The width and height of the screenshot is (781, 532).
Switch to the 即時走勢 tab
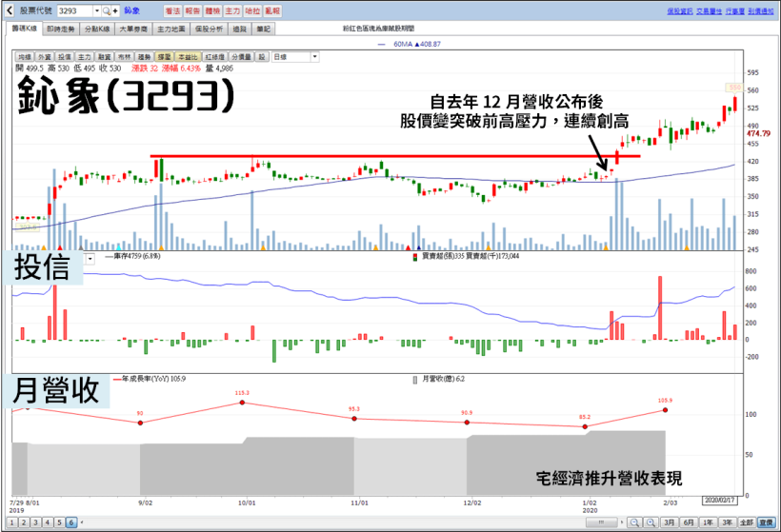point(61,30)
